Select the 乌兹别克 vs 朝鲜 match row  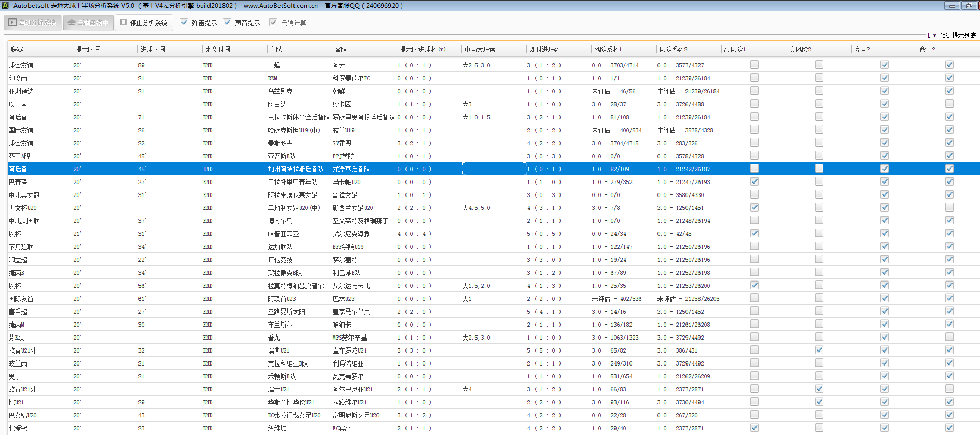point(280,91)
